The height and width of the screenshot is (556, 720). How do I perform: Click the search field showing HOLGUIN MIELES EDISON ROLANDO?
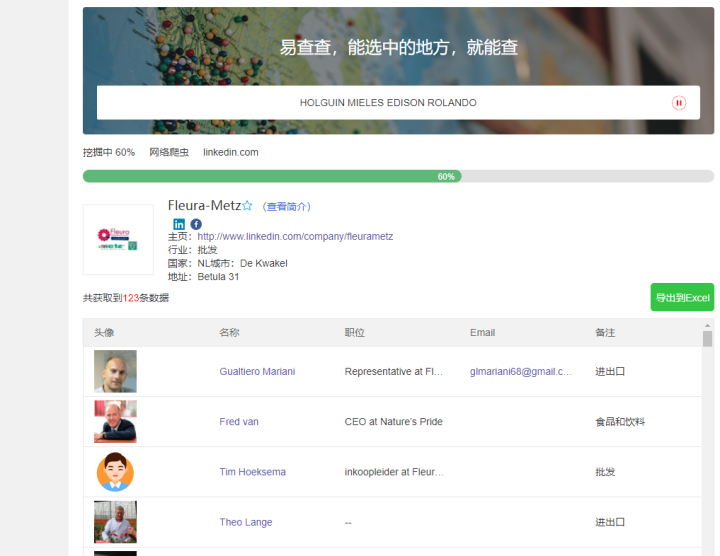click(x=398, y=102)
